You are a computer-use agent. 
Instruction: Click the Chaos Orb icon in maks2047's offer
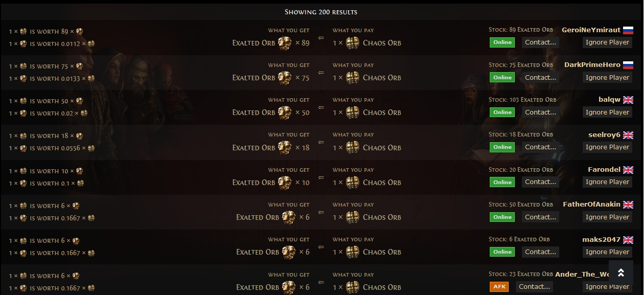pyautogui.click(x=352, y=252)
